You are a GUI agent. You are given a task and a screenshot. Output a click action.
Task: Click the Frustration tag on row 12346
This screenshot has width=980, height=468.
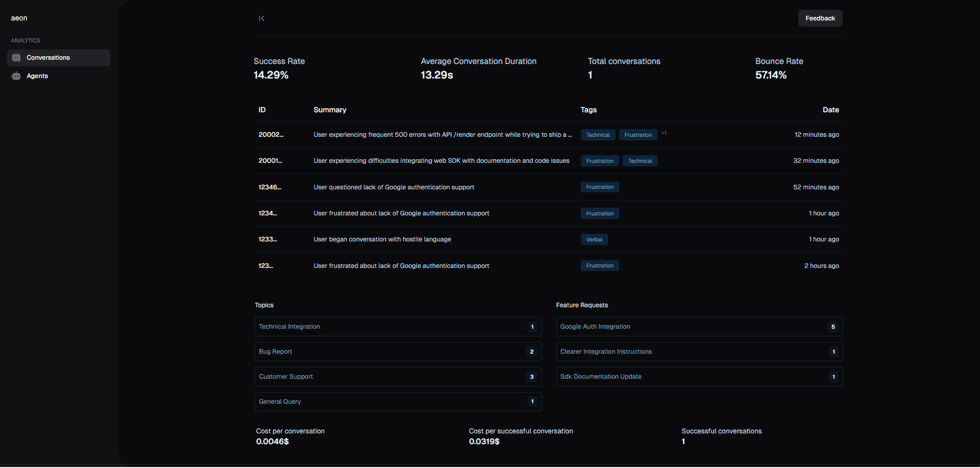coord(599,187)
